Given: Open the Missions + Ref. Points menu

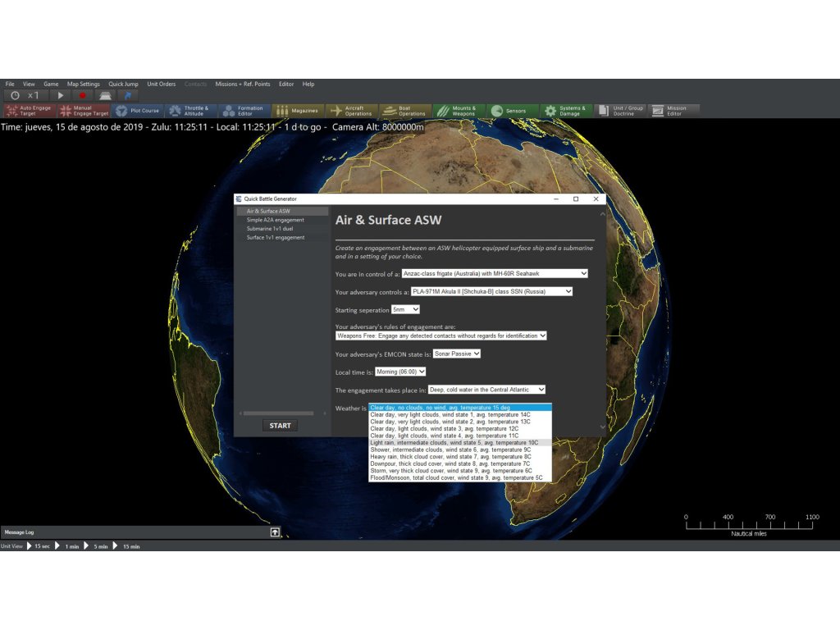Looking at the screenshot, I should click(x=243, y=84).
